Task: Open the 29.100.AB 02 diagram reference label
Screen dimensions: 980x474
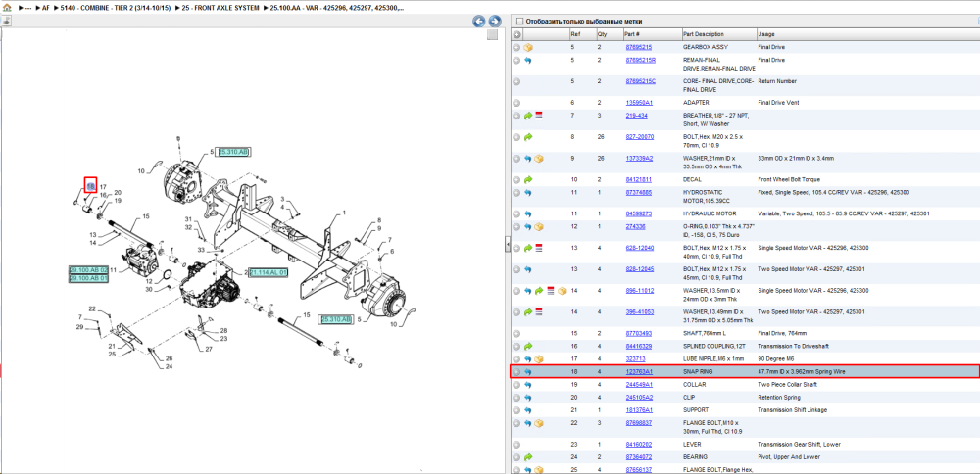Action: (x=89, y=269)
